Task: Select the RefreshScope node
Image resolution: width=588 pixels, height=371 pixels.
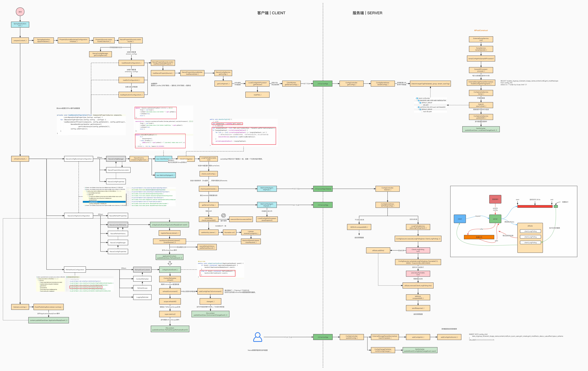Action: 142,288
